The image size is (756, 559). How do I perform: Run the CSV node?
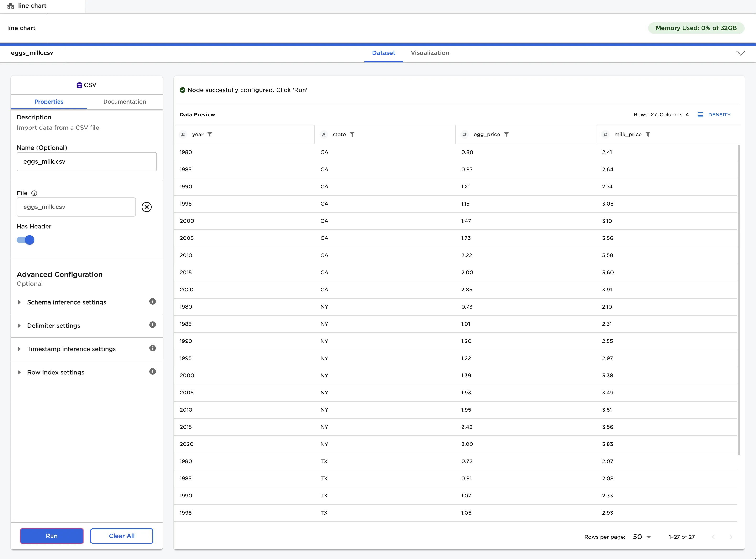point(52,536)
